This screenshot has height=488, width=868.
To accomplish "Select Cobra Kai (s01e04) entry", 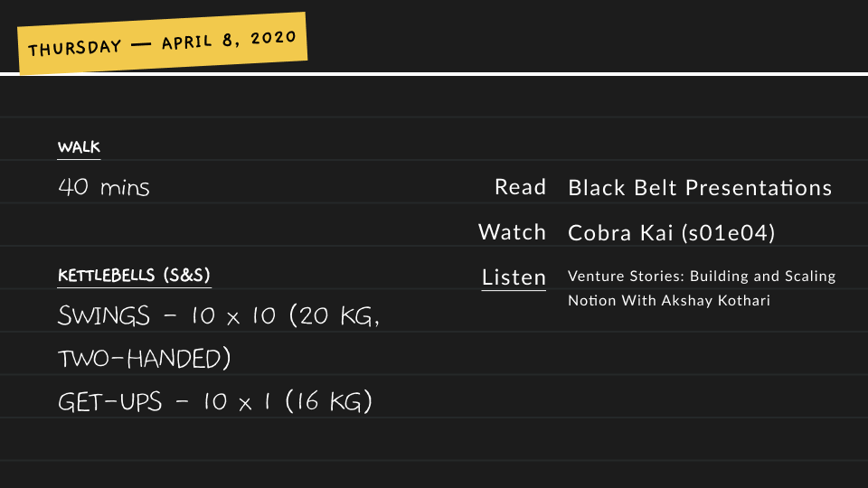I will tap(672, 232).
